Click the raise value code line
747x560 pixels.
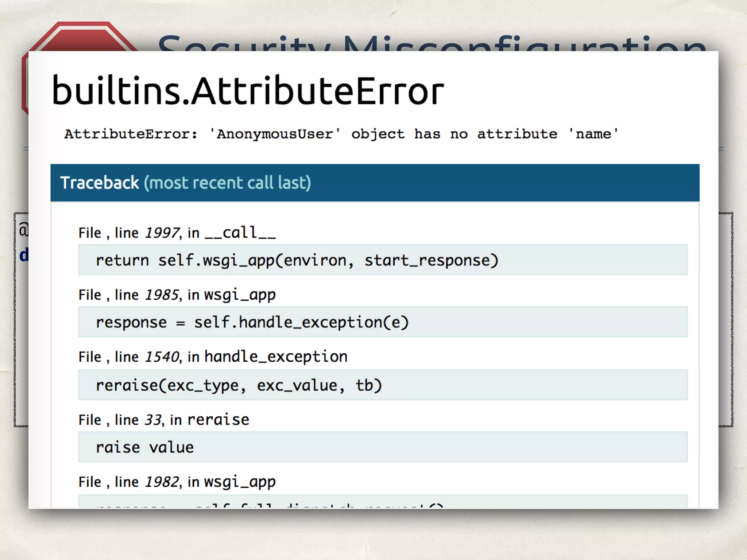[x=145, y=448]
